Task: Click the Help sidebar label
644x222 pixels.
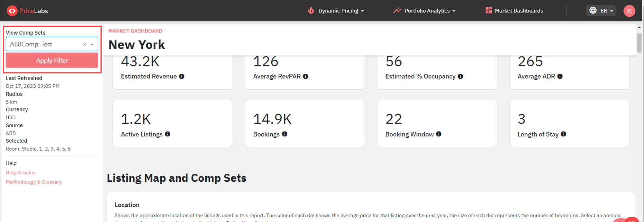Action: click(11, 163)
